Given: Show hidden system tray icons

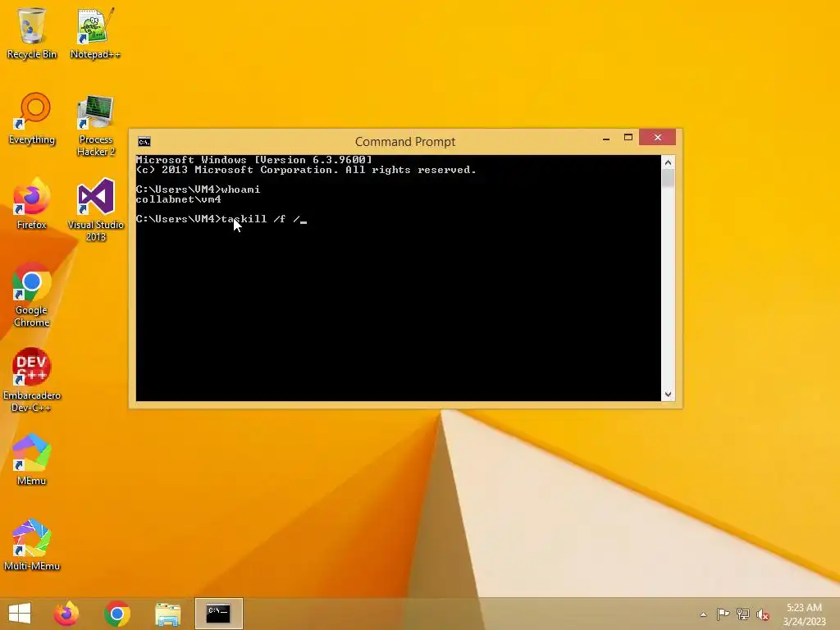Looking at the screenshot, I should point(703,614).
